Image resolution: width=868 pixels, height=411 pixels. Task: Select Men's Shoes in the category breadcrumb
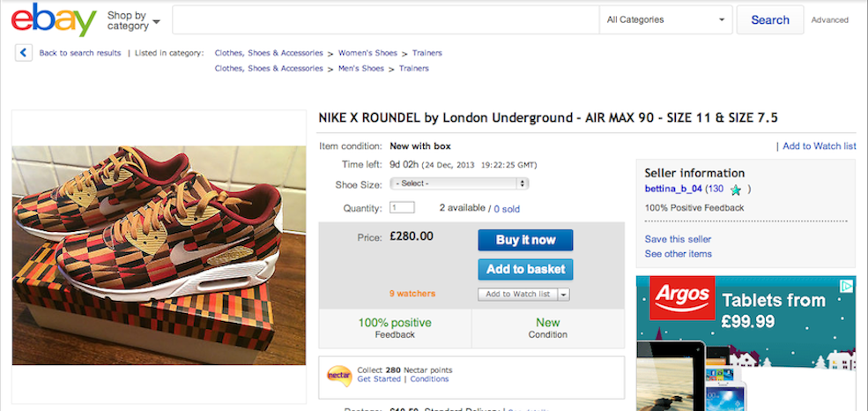[x=361, y=69]
